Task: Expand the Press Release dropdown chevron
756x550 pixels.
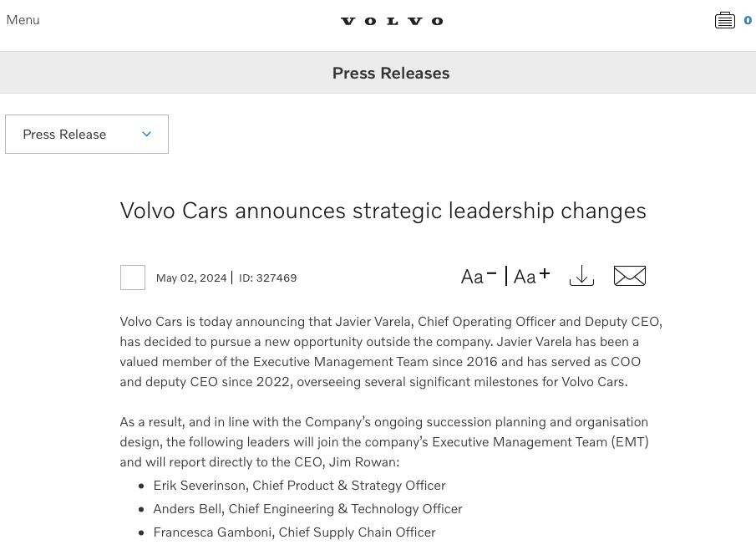Action: pyautogui.click(x=146, y=134)
